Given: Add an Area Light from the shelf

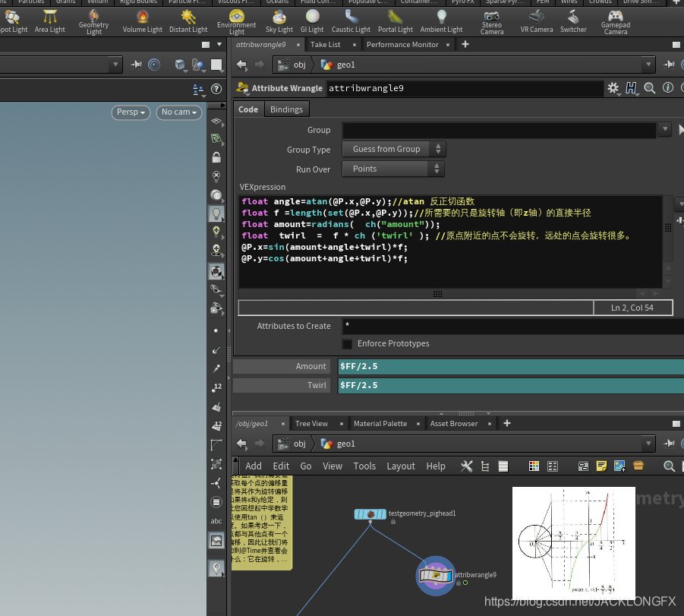Looking at the screenshot, I should 50,21.
